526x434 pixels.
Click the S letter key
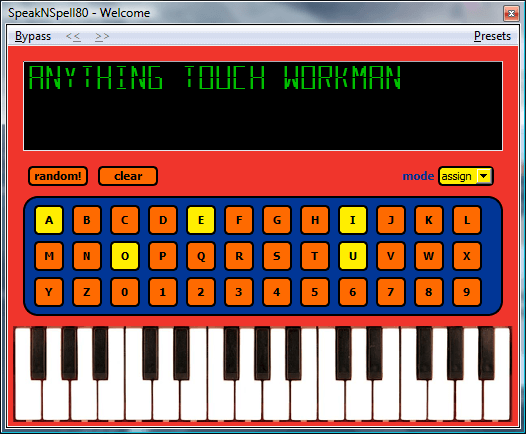click(x=277, y=256)
